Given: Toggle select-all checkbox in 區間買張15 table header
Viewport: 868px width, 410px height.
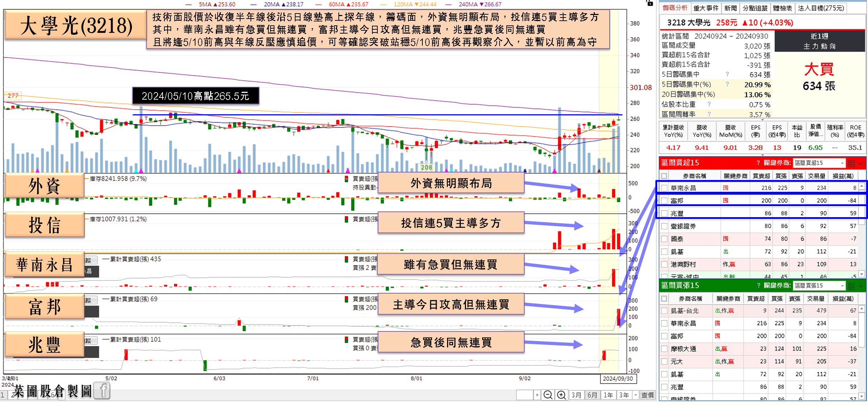Looking at the screenshot, I should (x=664, y=299).
